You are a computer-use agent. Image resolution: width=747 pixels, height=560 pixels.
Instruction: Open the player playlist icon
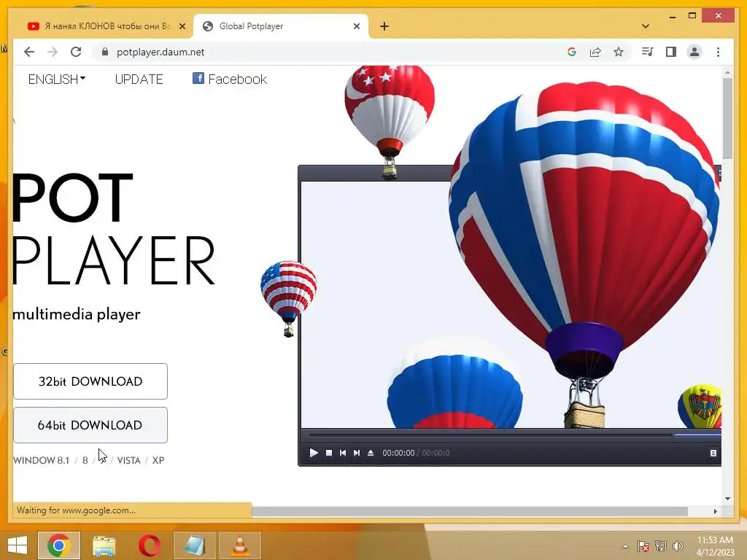click(x=713, y=453)
